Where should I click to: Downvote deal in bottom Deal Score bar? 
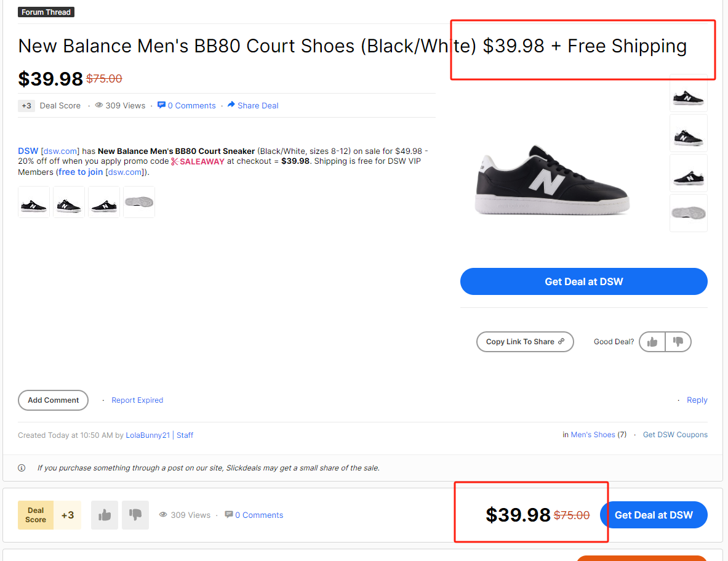pyautogui.click(x=135, y=515)
